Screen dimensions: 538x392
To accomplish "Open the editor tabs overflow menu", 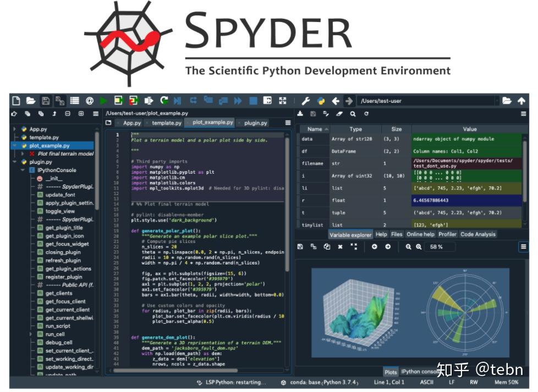I will [288, 123].
